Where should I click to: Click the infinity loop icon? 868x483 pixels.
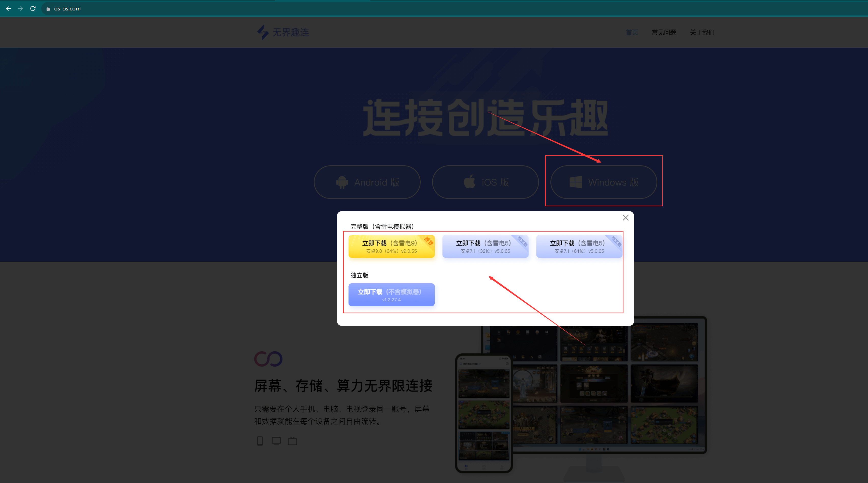click(268, 358)
